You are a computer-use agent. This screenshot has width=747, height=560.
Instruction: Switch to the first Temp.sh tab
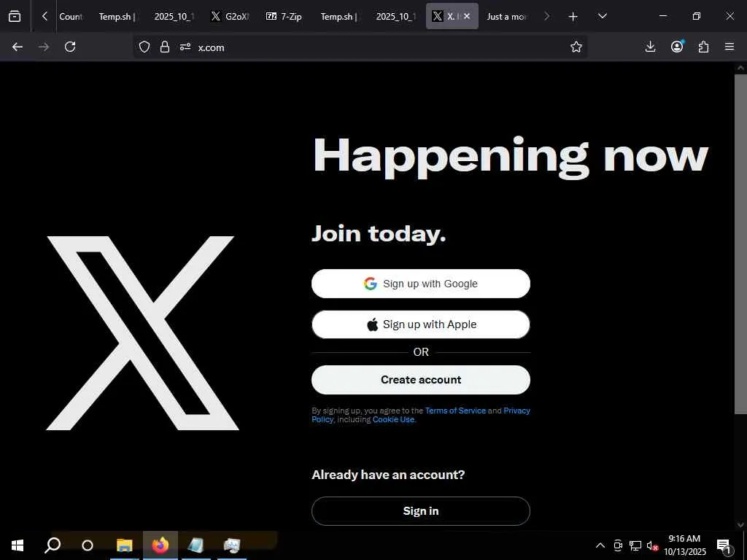tap(117, 17)
